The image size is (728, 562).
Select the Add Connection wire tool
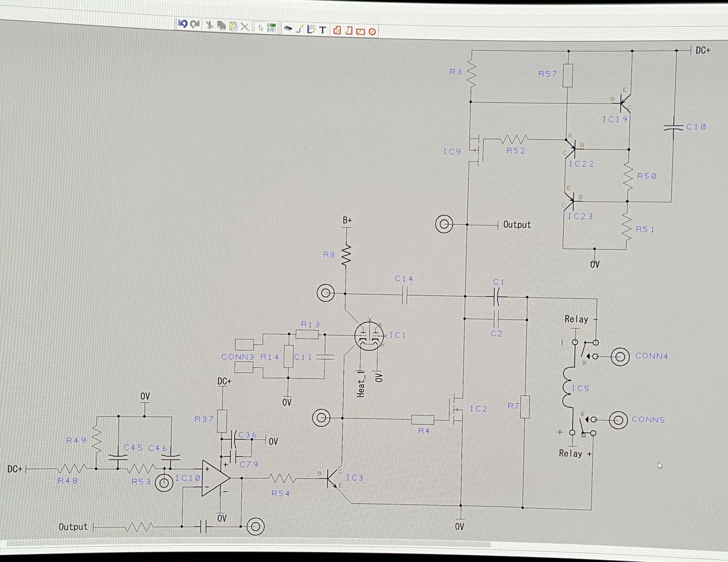pyautogui.click(x=300, y=29)
